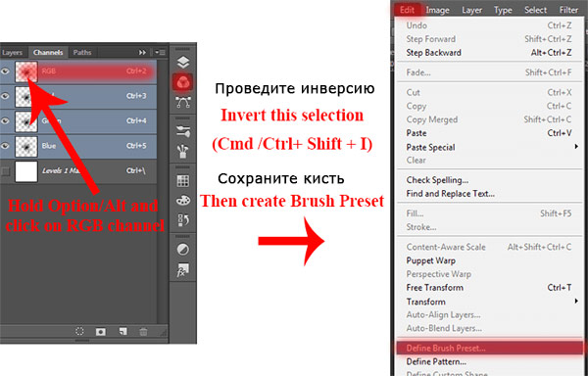
Task: Switch to the Paths tab
Action: tap(82, 53)
